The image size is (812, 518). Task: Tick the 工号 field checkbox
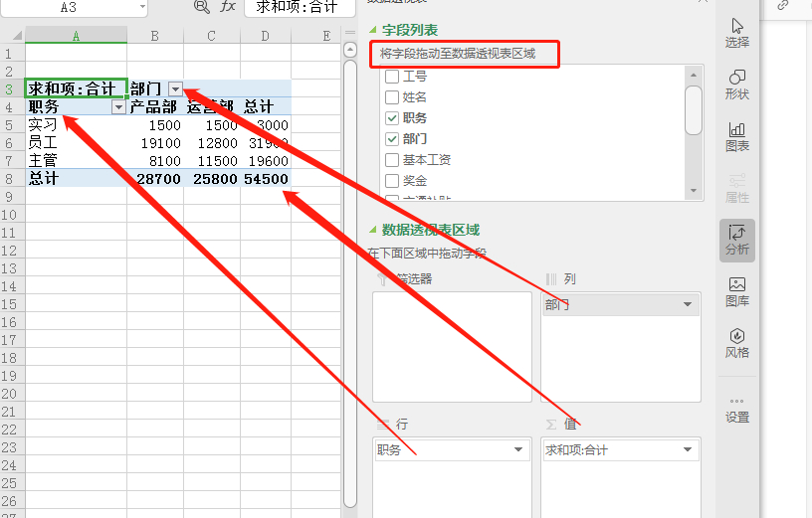392,77
